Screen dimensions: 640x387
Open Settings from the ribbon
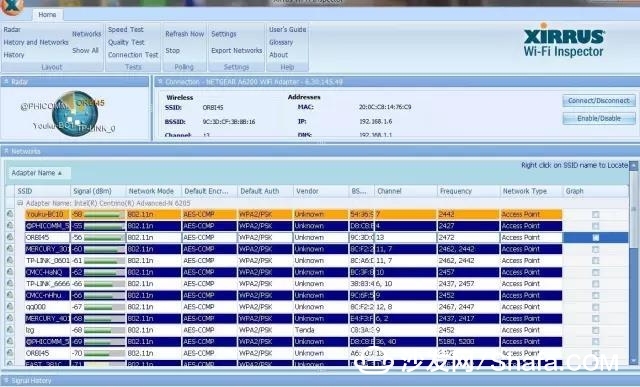click(224, 34)
